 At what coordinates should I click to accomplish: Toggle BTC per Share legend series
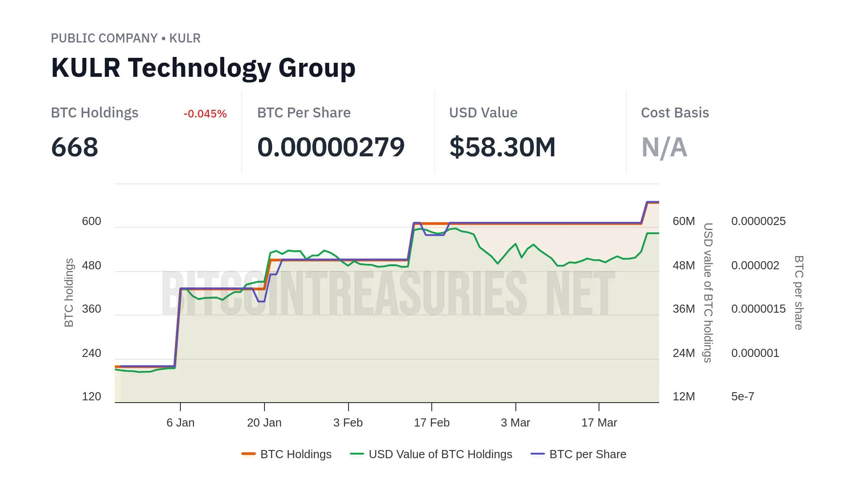(x=588, y=454)
